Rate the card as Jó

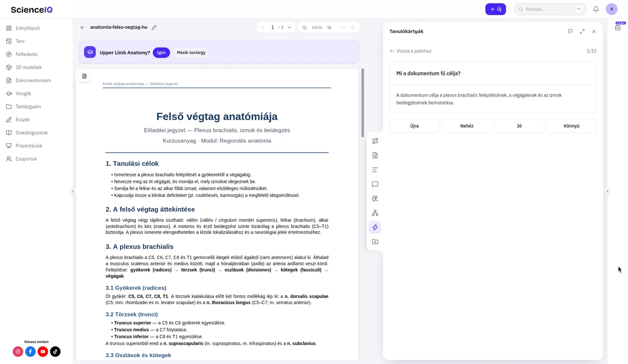tap(519, 126)
